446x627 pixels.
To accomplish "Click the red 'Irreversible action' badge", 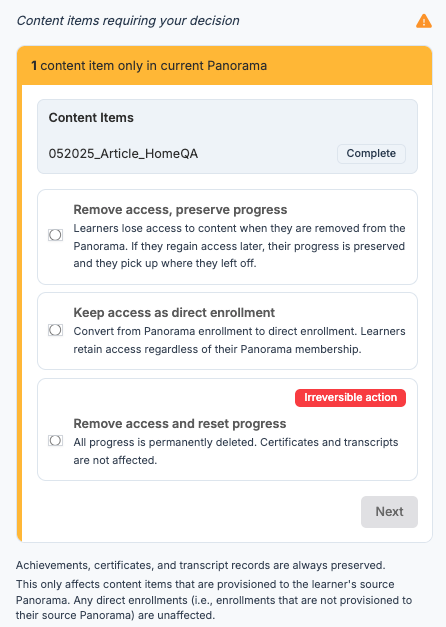I will pyautogui.click(x=350, y=398).
